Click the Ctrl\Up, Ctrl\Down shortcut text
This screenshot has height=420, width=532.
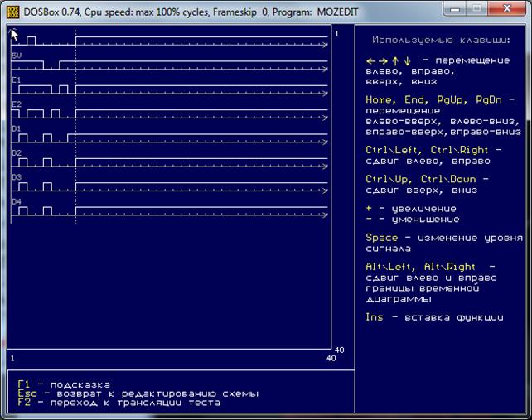[x=421, y=179]
